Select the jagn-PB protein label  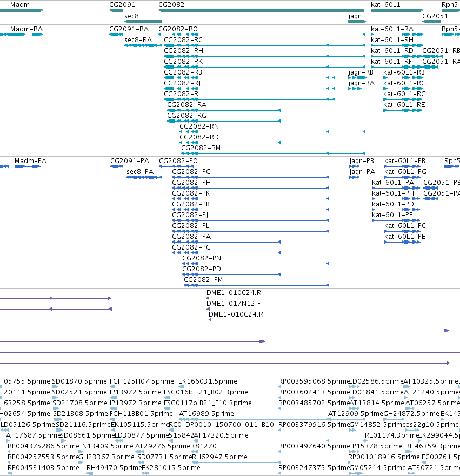point(362,161)
